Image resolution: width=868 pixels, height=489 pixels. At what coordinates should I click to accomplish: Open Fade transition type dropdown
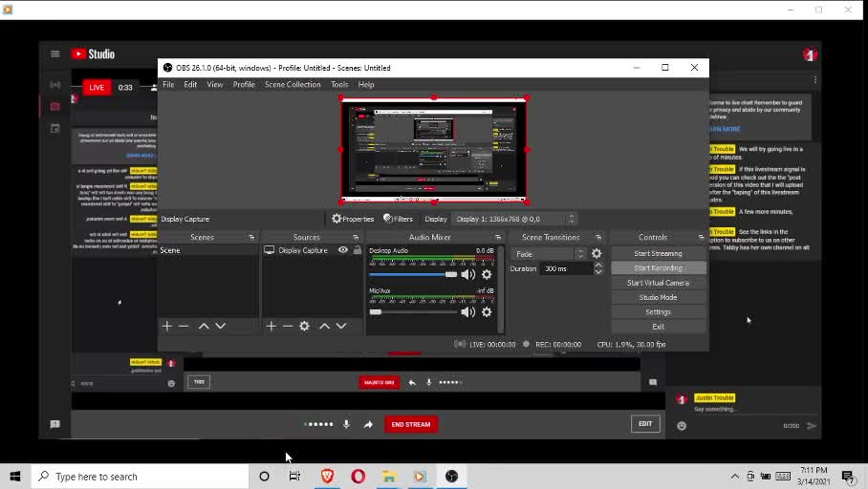tap(548, 254)
